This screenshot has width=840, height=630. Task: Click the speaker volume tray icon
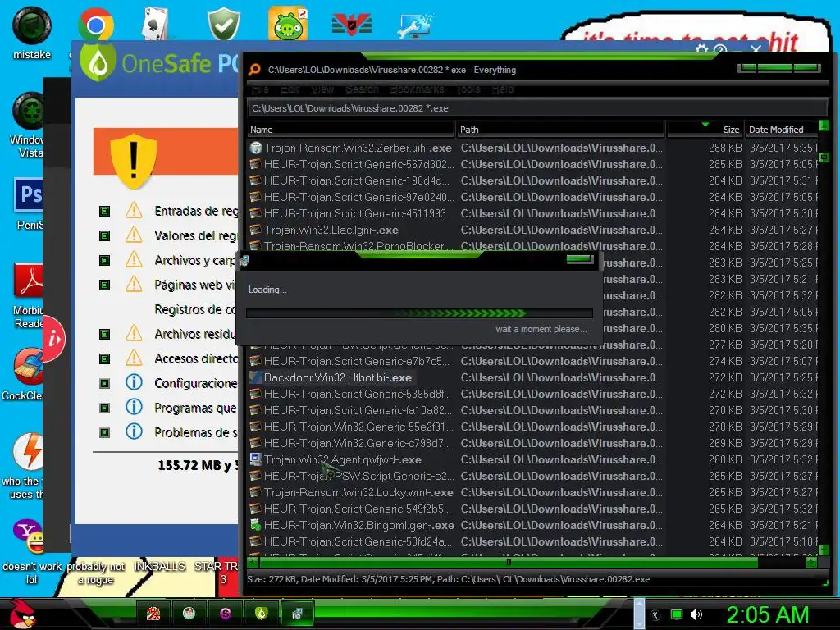(696, 614)
